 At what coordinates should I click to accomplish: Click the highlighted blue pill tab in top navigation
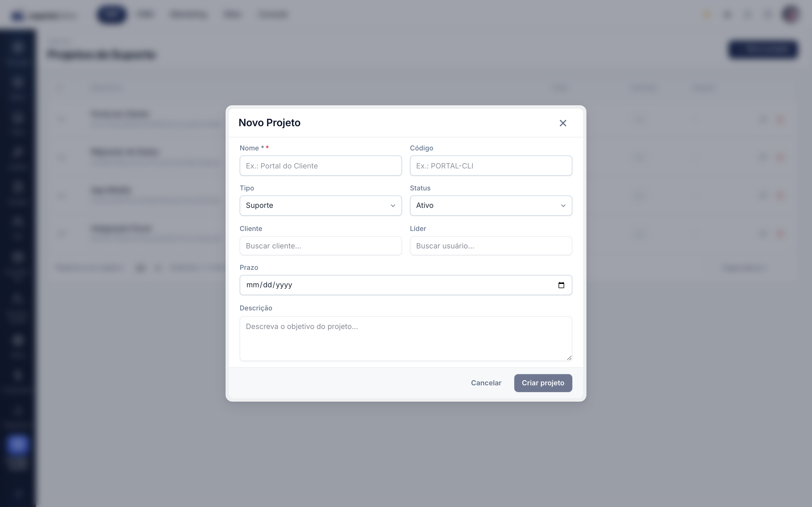pos(111,14)
